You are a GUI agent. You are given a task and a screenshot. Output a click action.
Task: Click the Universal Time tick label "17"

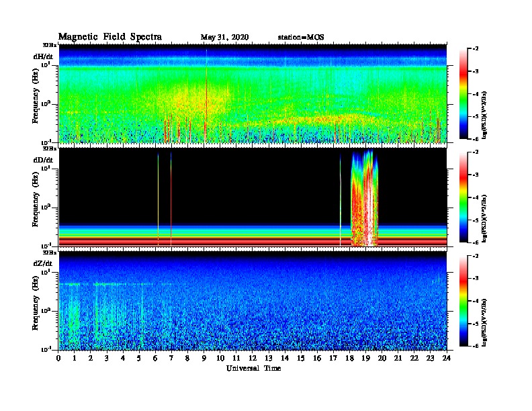(334, 359)
